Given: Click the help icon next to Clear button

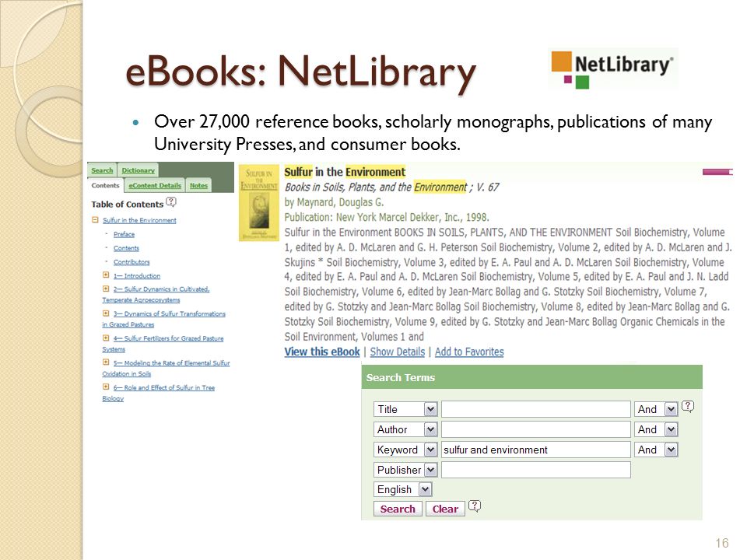Looking at the screenshot, I should 475,506.
